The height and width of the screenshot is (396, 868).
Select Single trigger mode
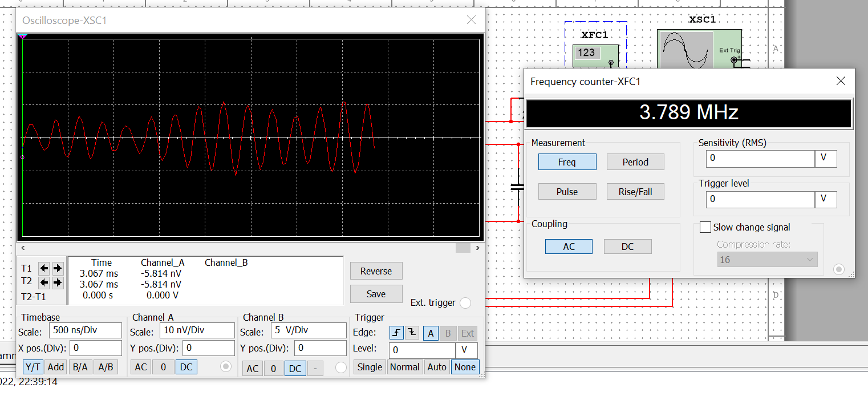[x=369, y=367]
